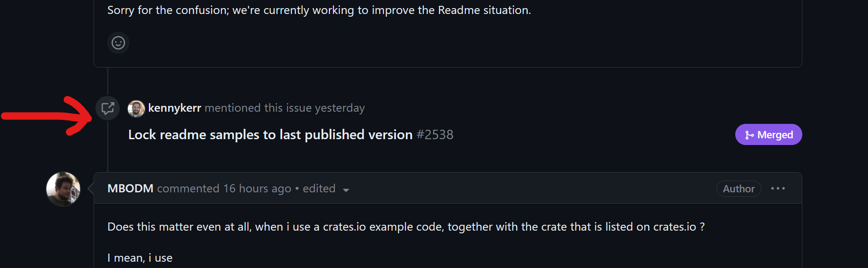Open pull request Lock readme samples to last published version

click(x=270, y=134)
